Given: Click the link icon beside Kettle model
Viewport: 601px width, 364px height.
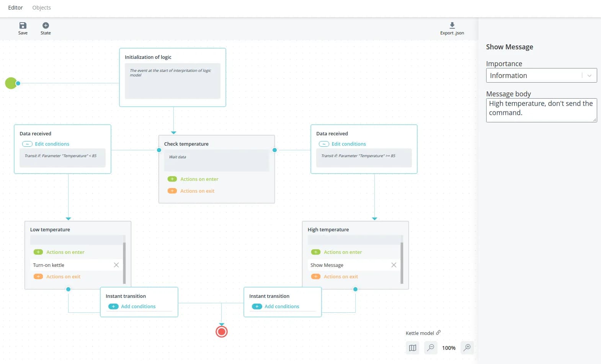Looking at the screenshot, I should pos(438,333).
